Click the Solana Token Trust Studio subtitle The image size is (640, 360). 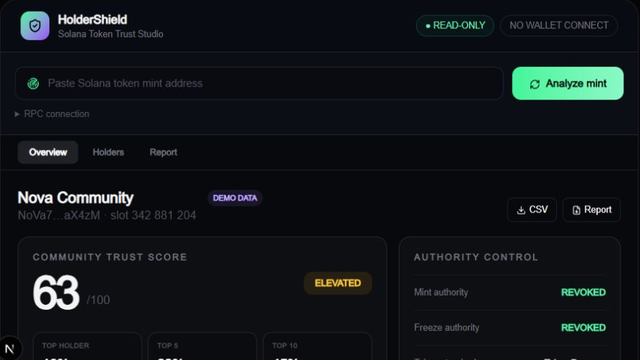click(x=111, y=34)
